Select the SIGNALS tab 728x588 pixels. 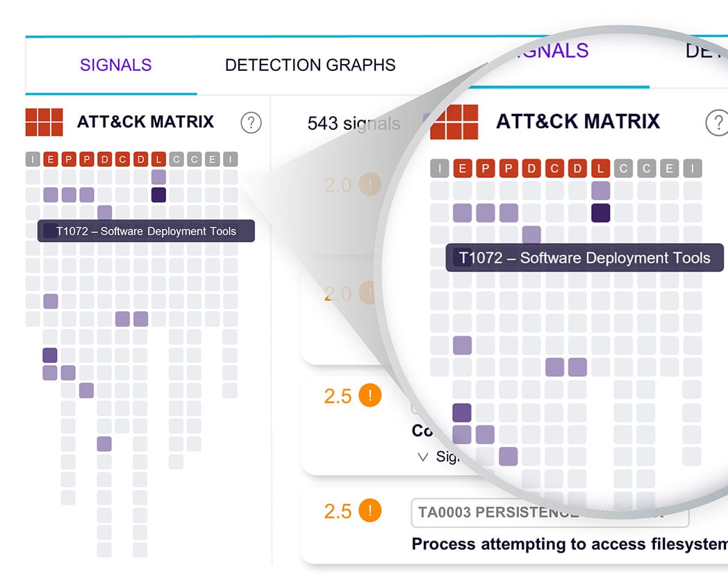coord(115,65)
